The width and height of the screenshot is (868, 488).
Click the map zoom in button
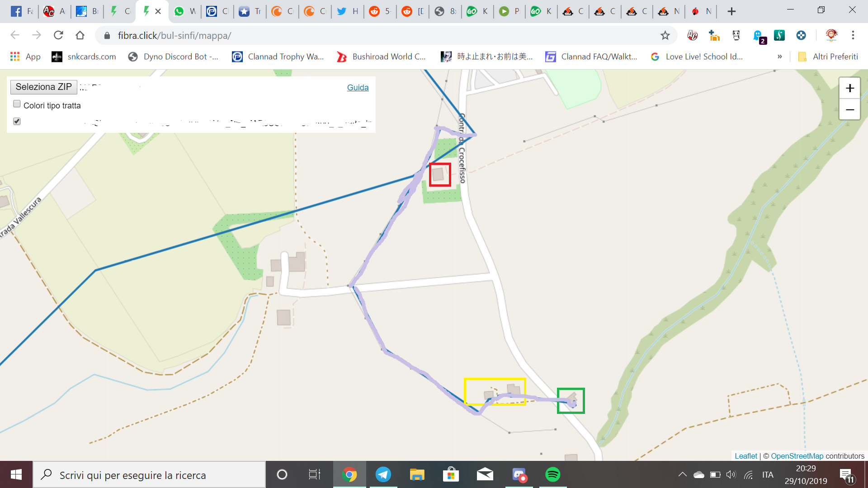point(849,88)
